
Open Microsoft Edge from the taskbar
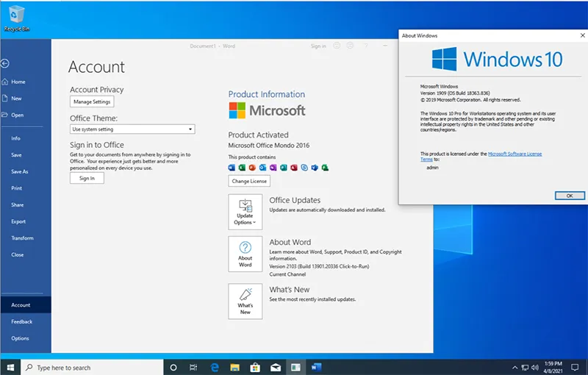pyautogui.click(x=216, y=367)
